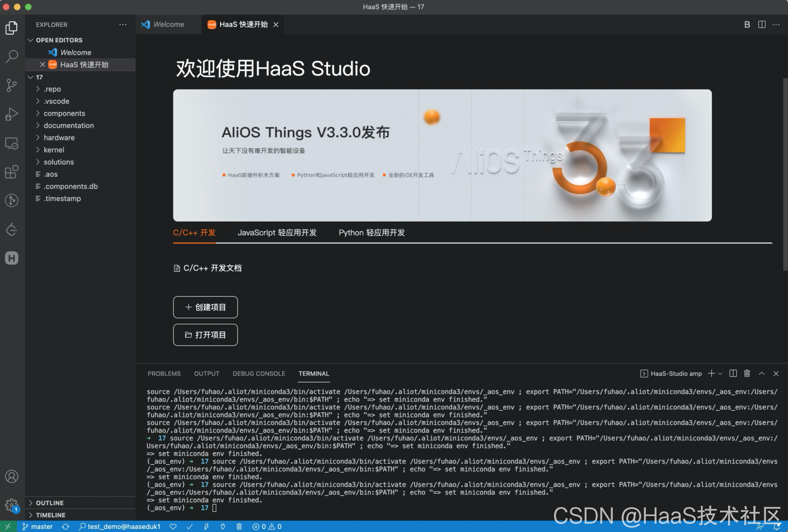Toggle split editor layout
The width and height of the screenshot is (788, 532).
[x=762, y=24]
